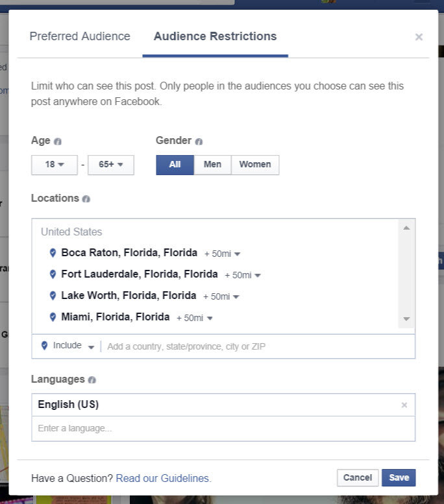This screenshot has width=444, height=504.
Task: Select All genders option
Action: (175, 165)
